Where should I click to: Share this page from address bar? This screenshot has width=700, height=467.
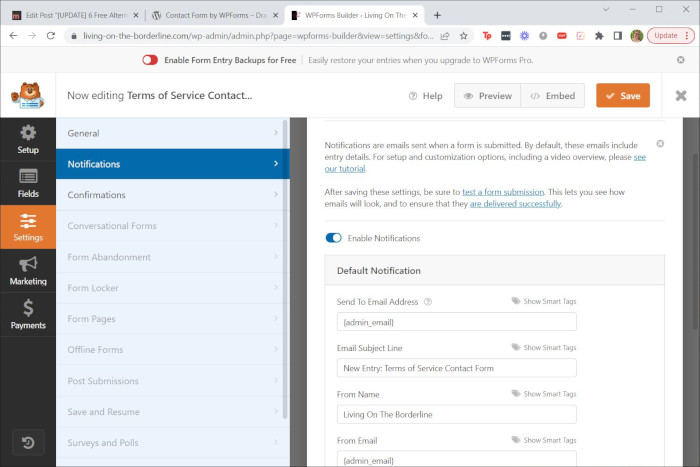coord(445,36)
